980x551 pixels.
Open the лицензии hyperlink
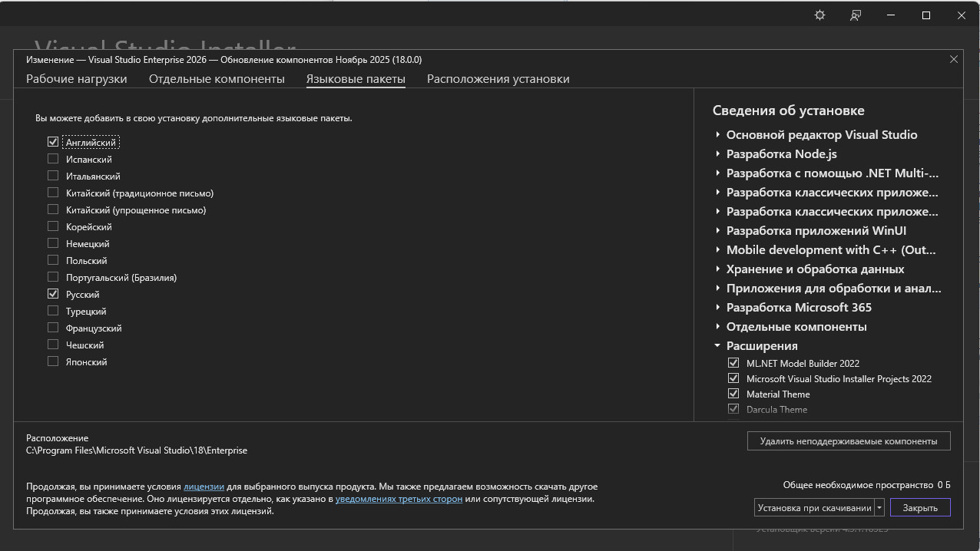point(204,487)
